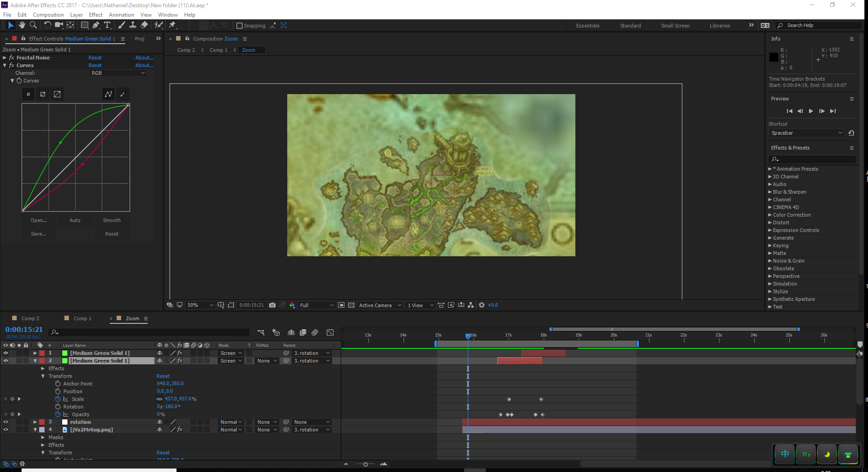Take a snapshot with camera icon
Screen dimensions: 868x472
click(x=272, y=305)
